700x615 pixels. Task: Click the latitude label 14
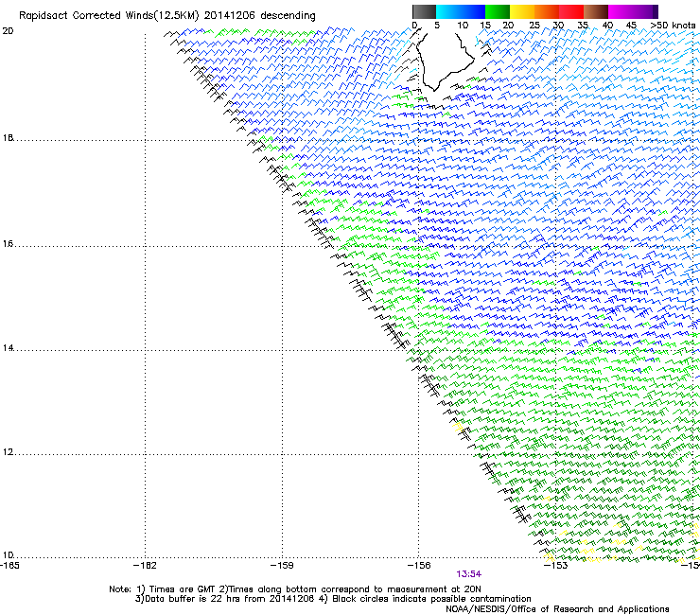click(x=8, y=348)
